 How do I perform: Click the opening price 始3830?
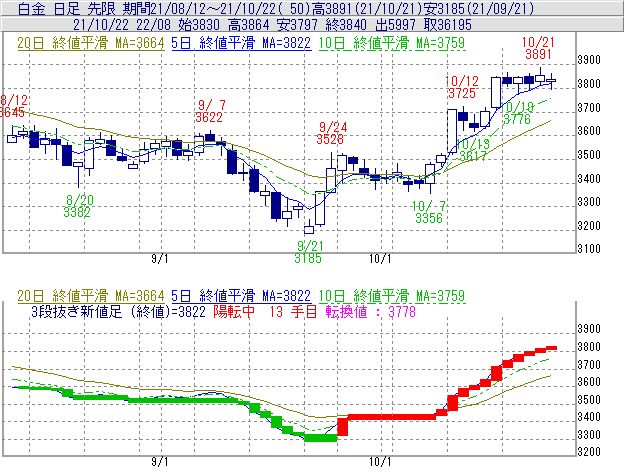(199, 25)
